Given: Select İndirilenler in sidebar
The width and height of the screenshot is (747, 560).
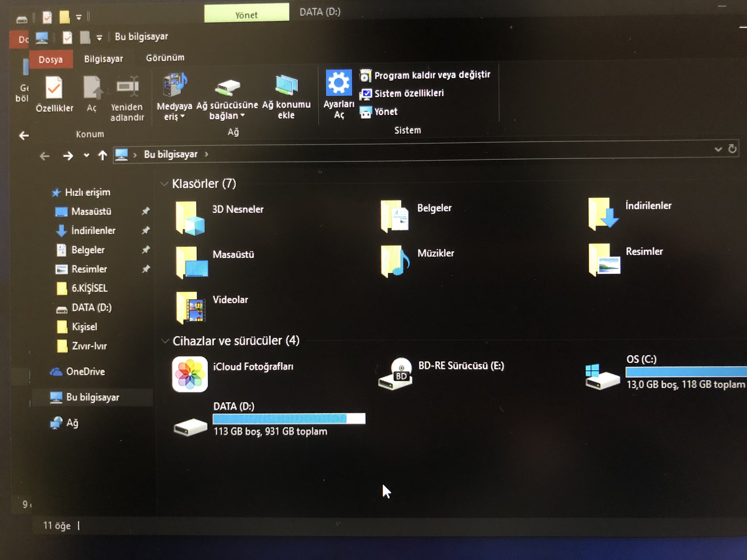Looking at the screenshot, I should coord(85,231).
